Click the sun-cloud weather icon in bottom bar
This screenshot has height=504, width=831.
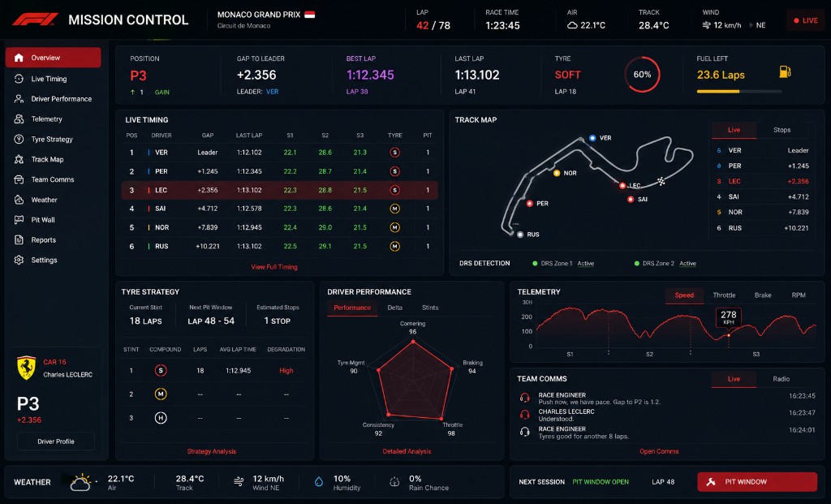[x=80, y=482]
